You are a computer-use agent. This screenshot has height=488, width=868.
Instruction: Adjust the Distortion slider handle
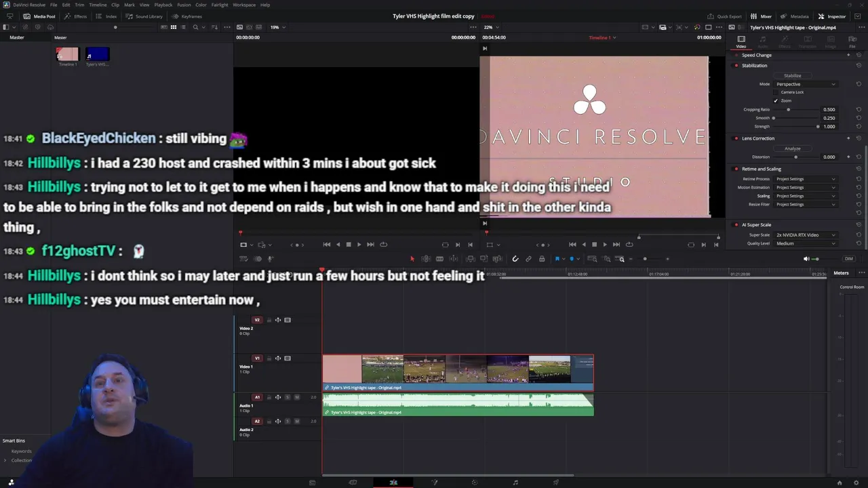point(795,157)
